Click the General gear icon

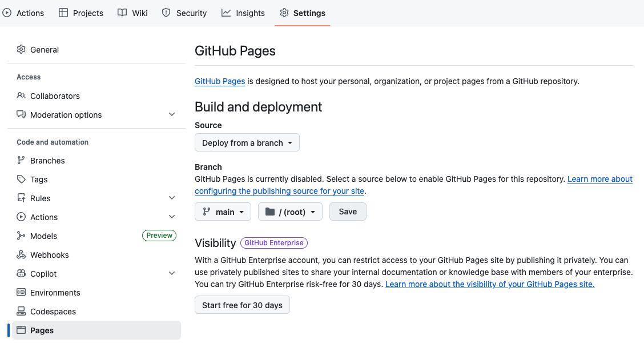pyautogui.click(x=21, y=50)
